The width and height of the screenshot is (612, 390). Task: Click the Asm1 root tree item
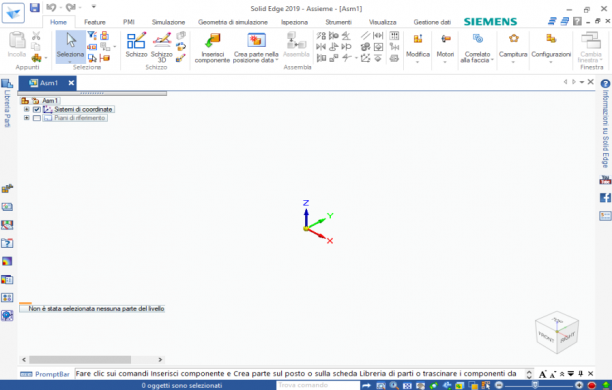tap(50, 101)
